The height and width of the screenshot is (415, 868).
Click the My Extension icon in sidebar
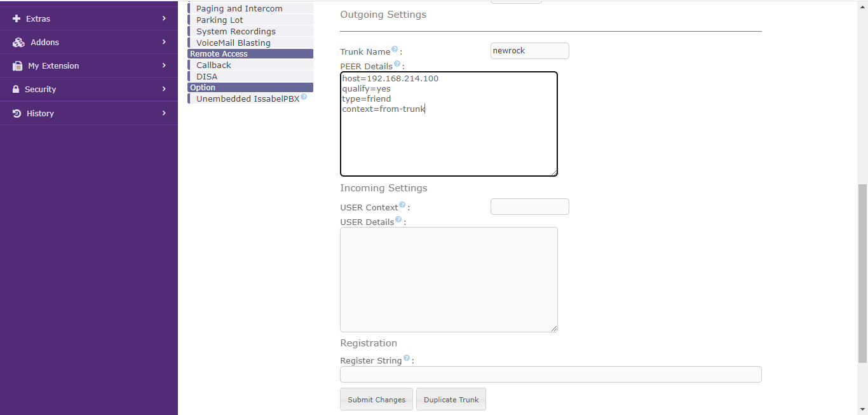click(17, 66)
